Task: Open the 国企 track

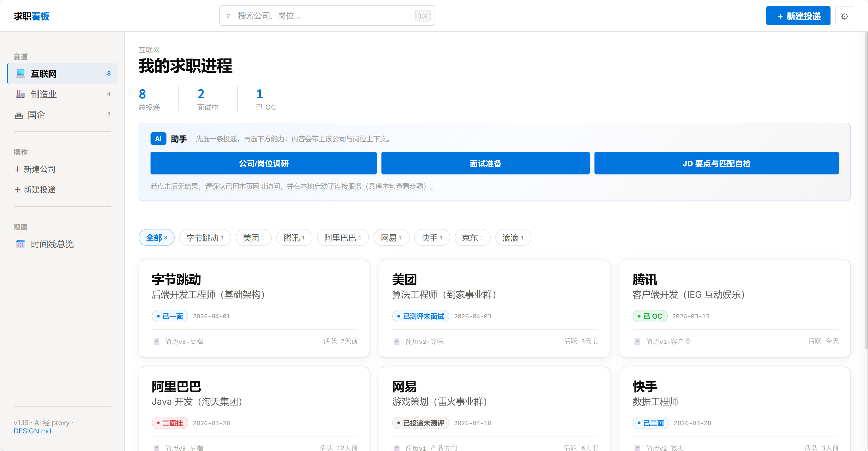Action: point(62,115)
